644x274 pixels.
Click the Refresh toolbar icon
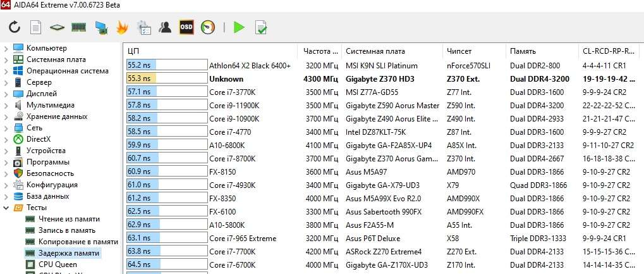click(x=15, y=28)
